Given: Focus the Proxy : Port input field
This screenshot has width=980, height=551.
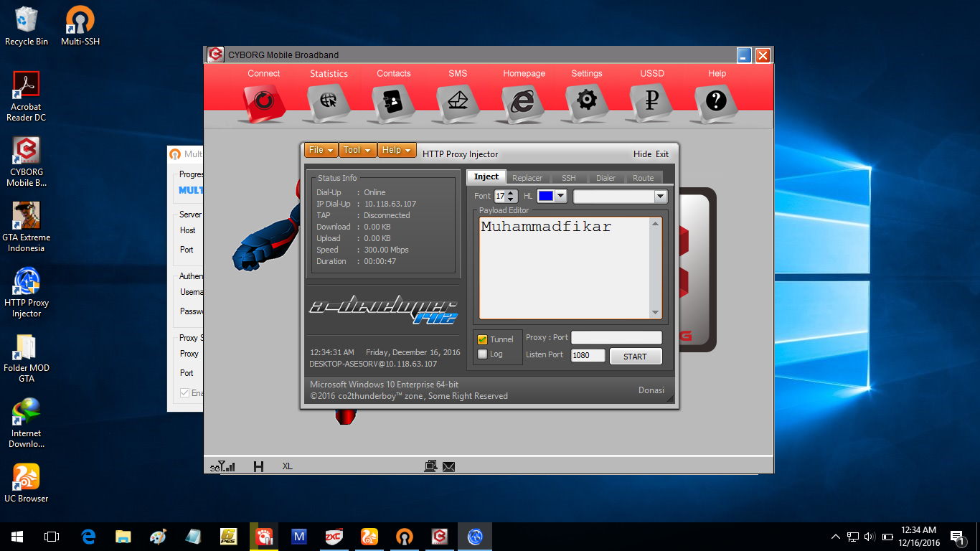Looking at the screenshot, I should (x=616, y=337).
